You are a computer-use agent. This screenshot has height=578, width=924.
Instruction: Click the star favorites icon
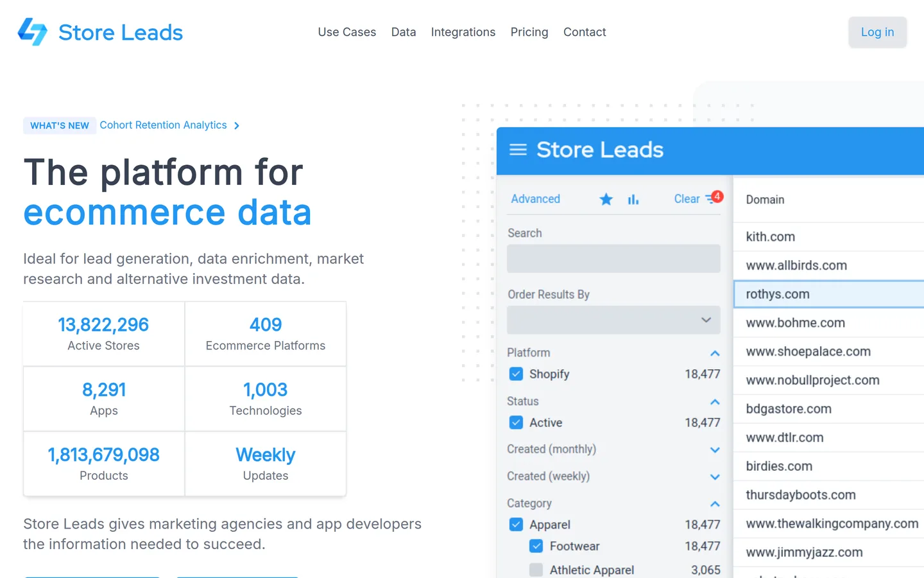click(606, 199)
